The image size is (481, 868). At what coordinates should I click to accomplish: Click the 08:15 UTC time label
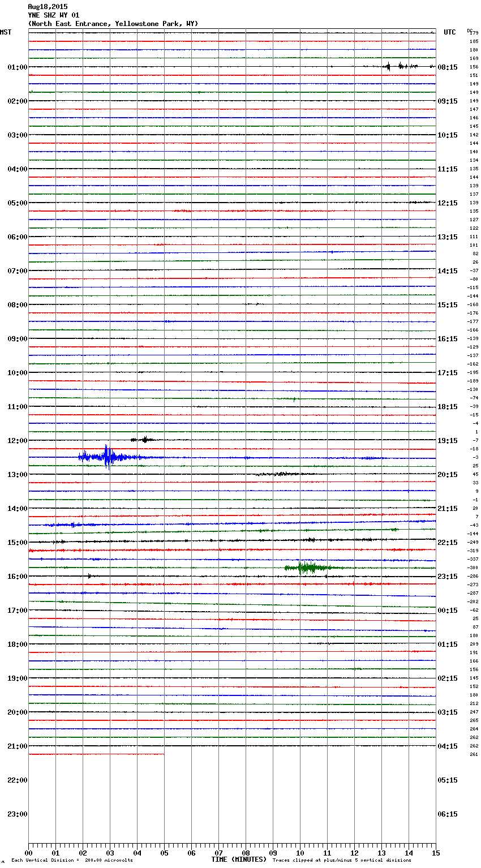pyautogui.click(x=448, y=67)
